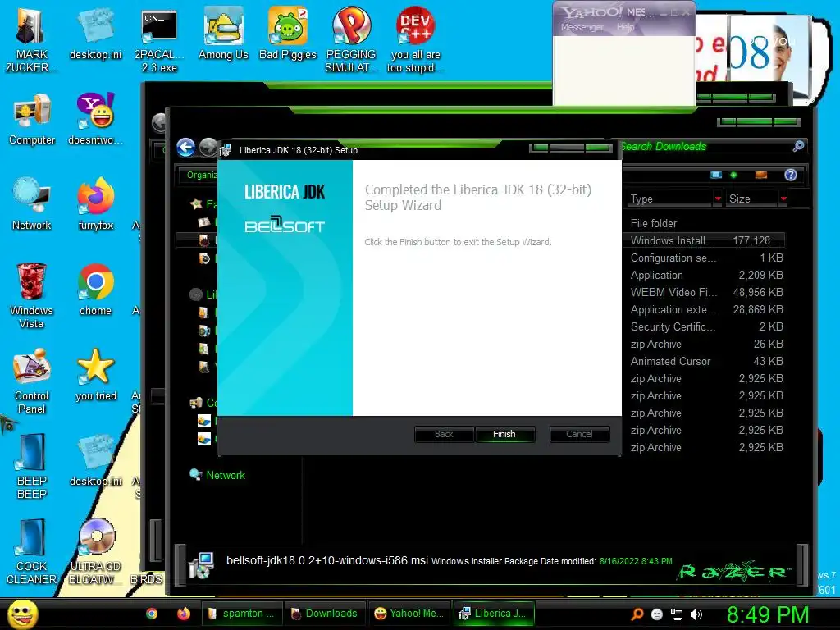Image resolution: width=840 pixels, height=630 pixels.
Task: Open ULTRA CD BLOATW disc icon
Action: tap(95, 552)
